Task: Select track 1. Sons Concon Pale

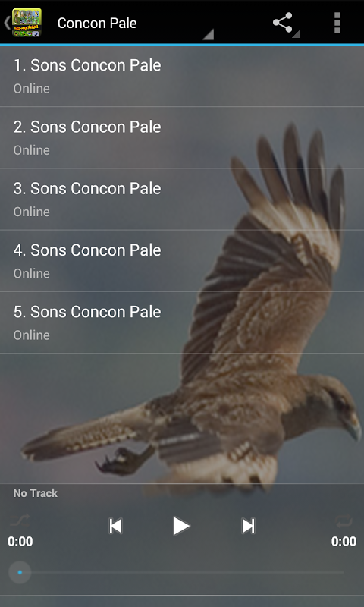Action: pos(182,76)
